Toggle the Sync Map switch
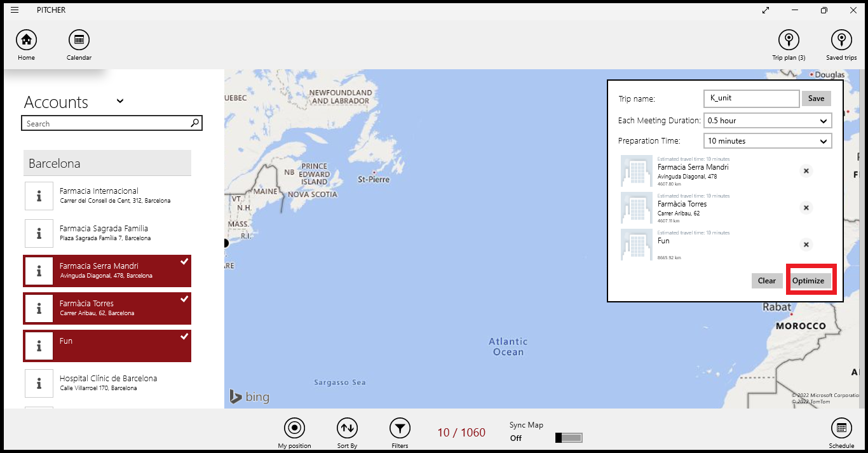 [569, 438]
